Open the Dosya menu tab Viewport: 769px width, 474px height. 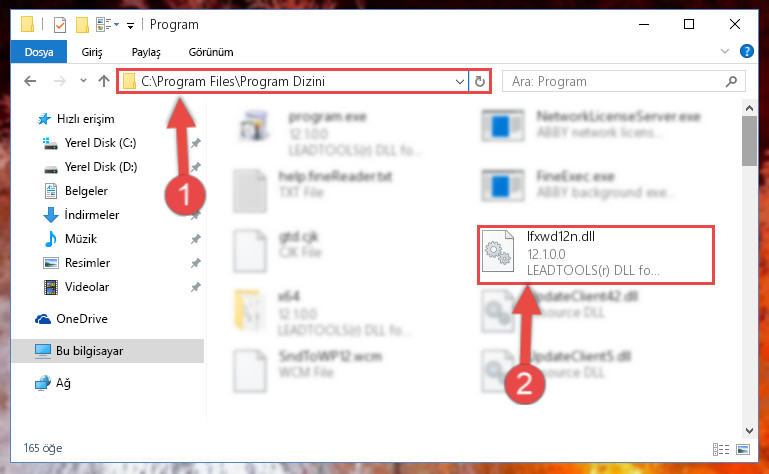(39, 52)
